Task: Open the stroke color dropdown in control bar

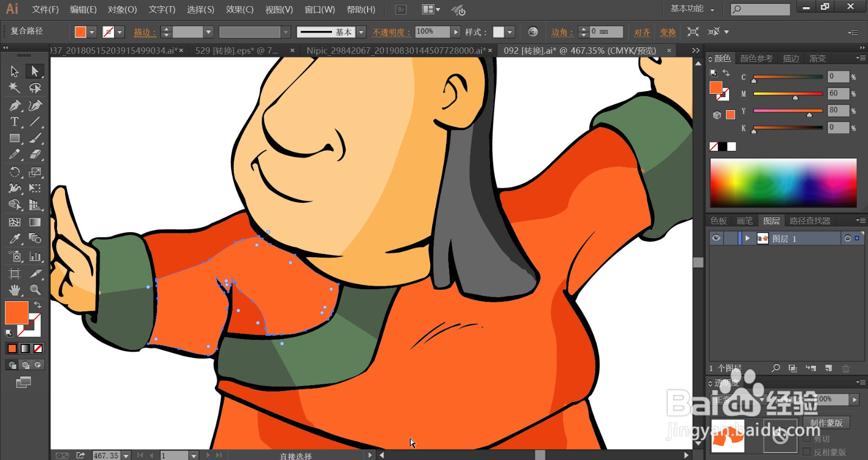Action: click(x=120, y=32)
